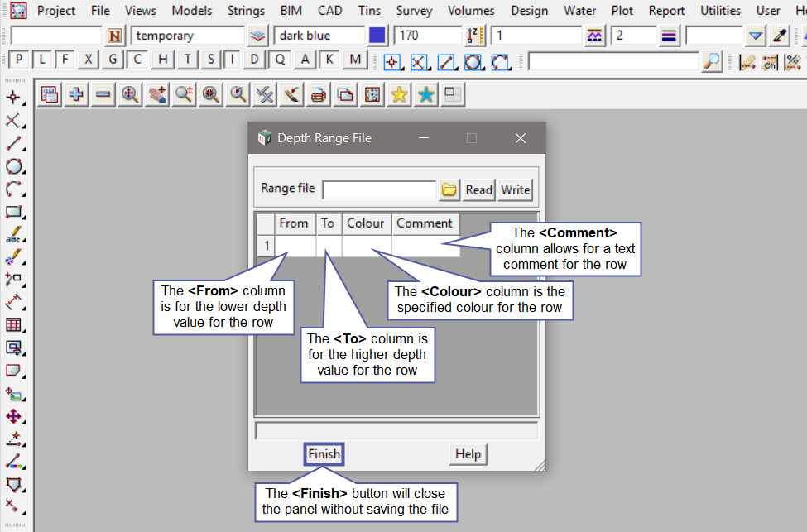Toggle the T snap button
807x532 pixels.
tap(188, 60)
